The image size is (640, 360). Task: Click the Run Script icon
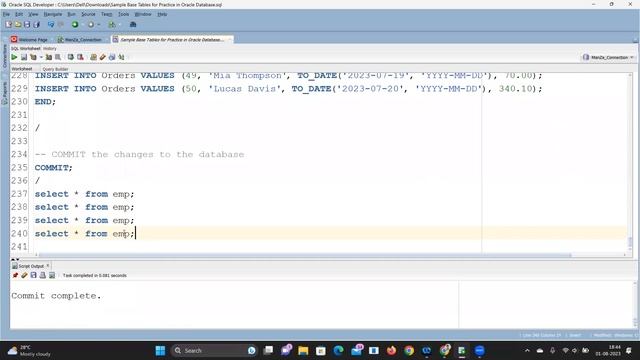pyautogui.click(x=24, y=57)
